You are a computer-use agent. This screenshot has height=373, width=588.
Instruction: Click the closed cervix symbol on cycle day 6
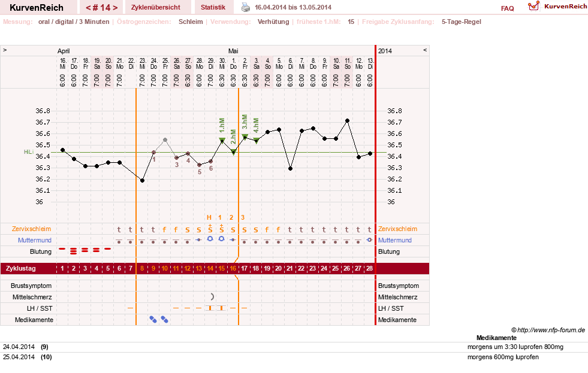click(x=119, y=241)
